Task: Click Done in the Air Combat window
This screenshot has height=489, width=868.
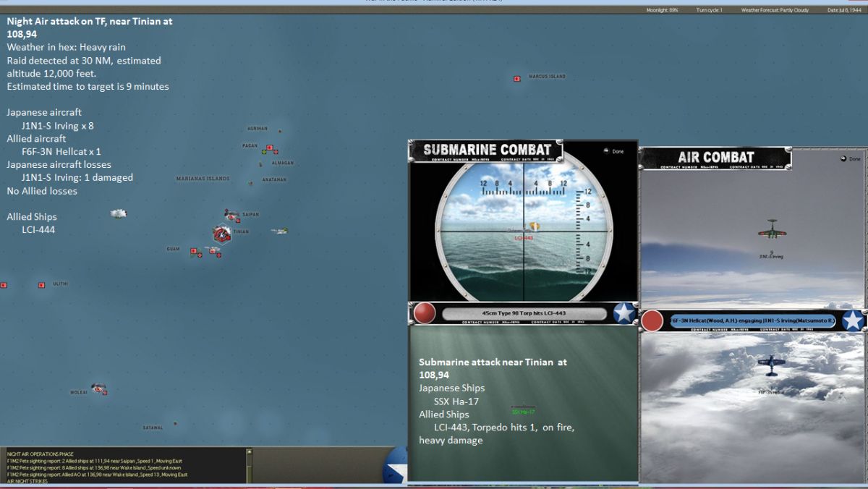Action: 851,158
